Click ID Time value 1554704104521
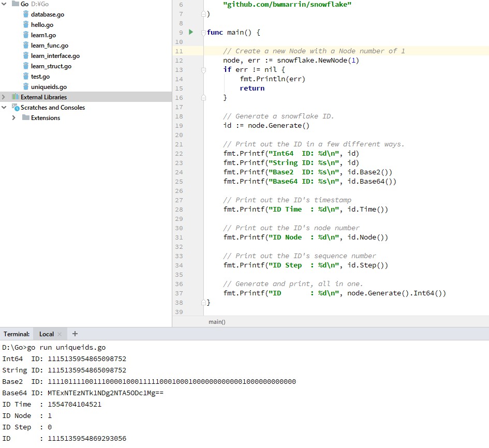Screen dimensions: 489x448 pos(75,405)
